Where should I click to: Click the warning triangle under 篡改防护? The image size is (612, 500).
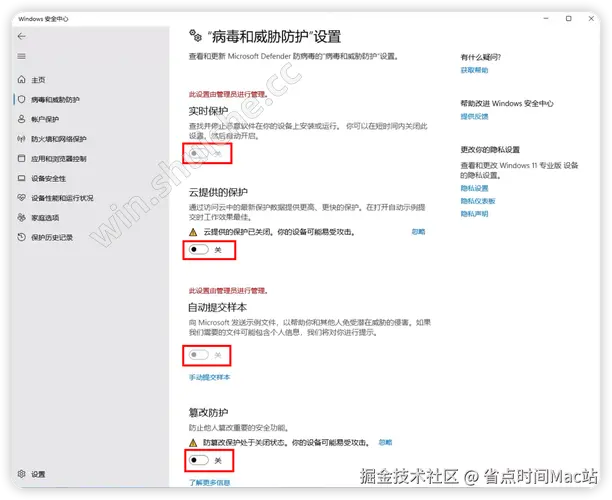click(193, 443)
